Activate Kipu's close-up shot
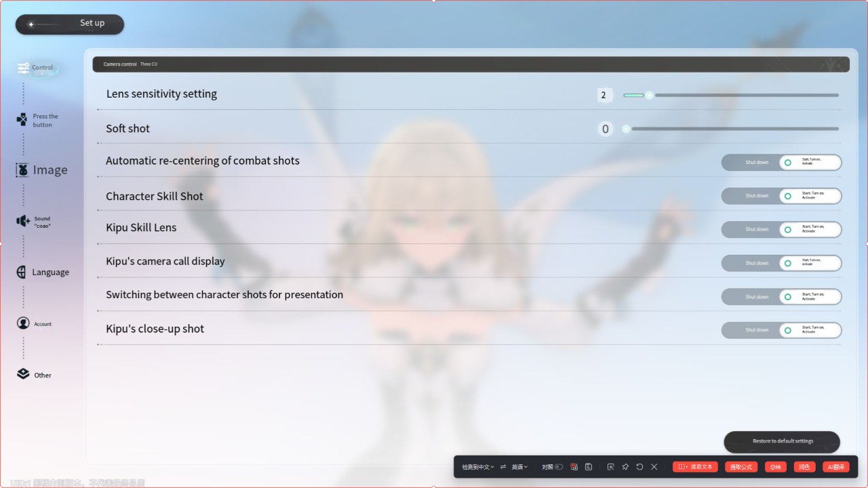 pyautogui.click(x=810, y=330)
